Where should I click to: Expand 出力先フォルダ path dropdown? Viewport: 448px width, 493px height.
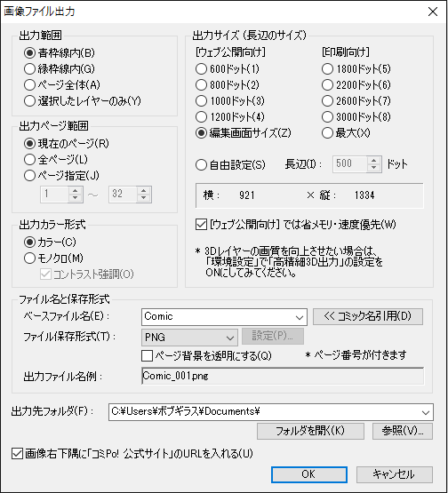[426, 412]
